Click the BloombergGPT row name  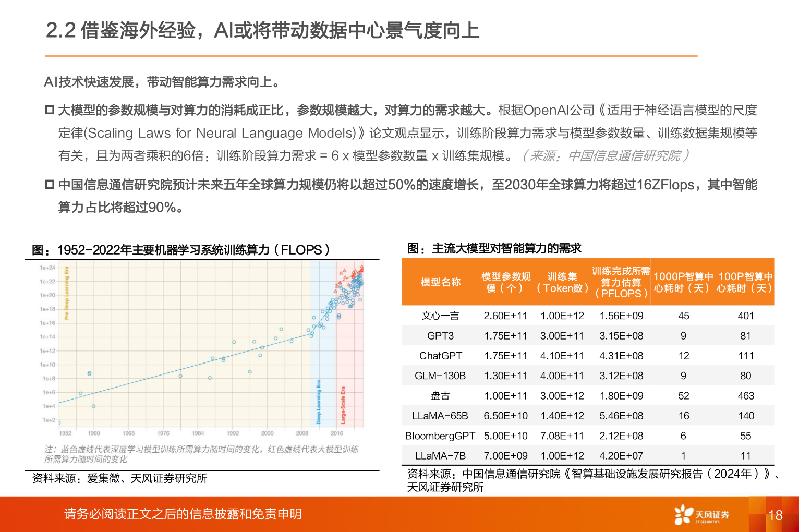[x=441, y=436]
